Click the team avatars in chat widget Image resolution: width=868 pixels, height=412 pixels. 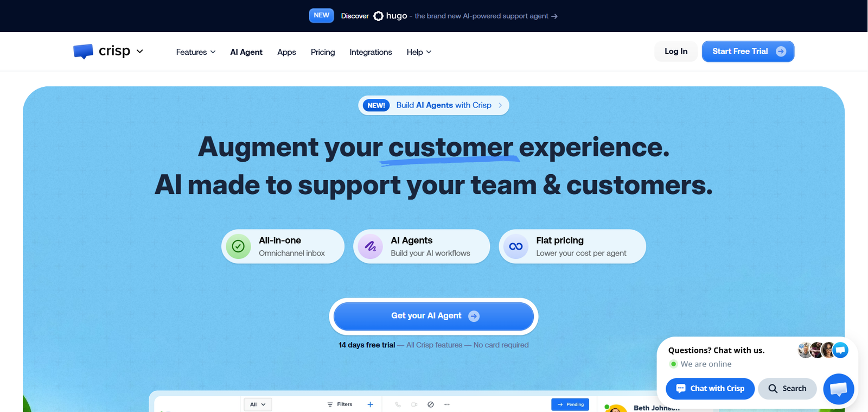(823, 350)
